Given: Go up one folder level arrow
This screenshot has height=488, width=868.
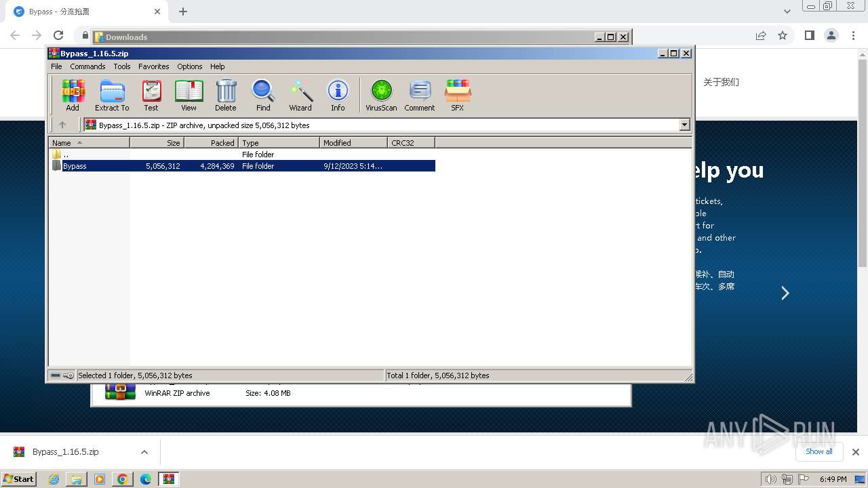Looking at the screenshot, I should [62, 125].
